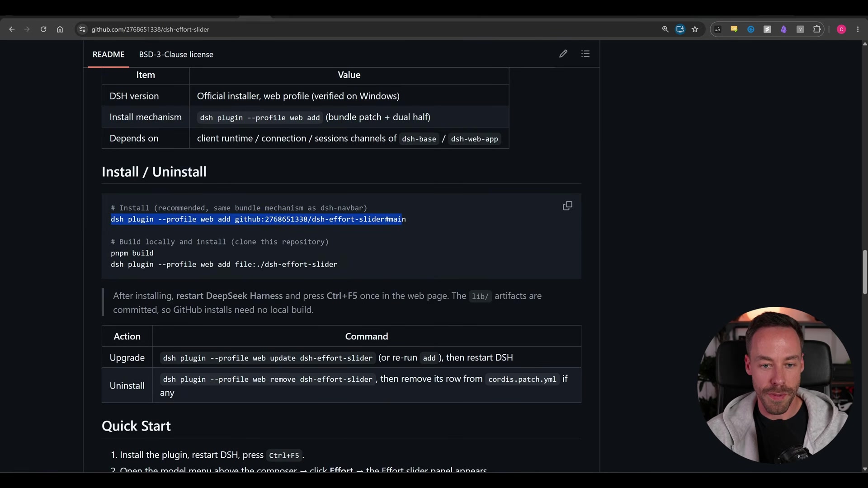The height and width of the screenshot is (488, 868).
Task: Edit the README with pencil icon
Action: pos(563,54)
